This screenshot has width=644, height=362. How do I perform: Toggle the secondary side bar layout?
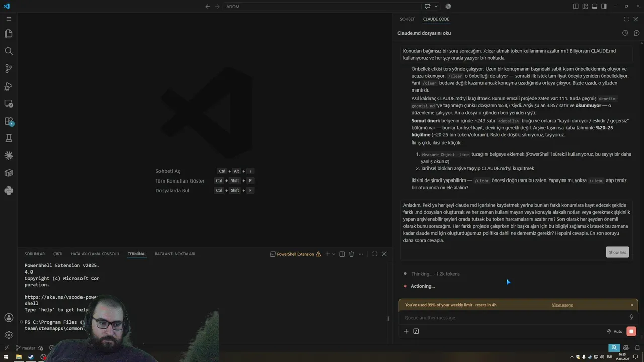pos(604,6)
